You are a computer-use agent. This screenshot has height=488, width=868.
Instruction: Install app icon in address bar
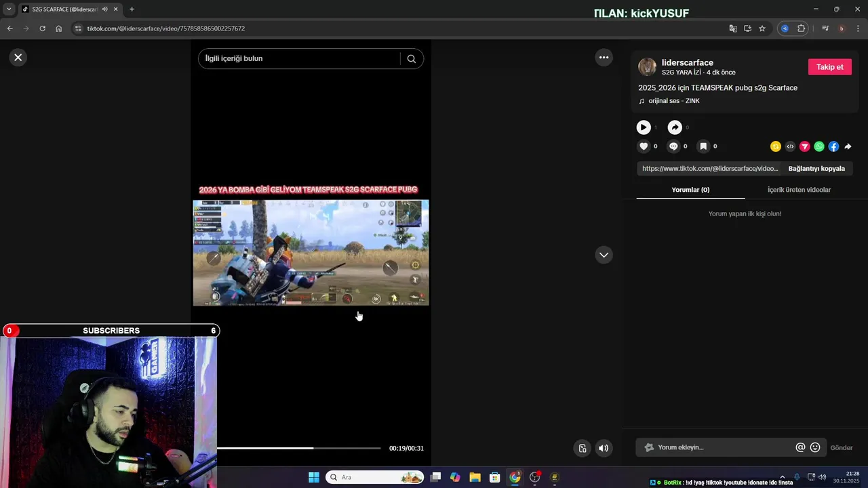tap(747, 28)
